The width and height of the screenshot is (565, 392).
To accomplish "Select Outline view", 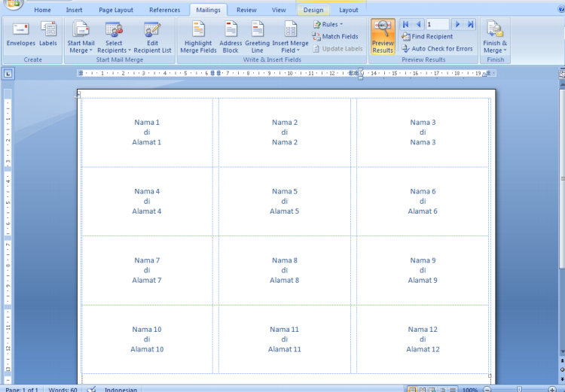I will coord(442,390).
